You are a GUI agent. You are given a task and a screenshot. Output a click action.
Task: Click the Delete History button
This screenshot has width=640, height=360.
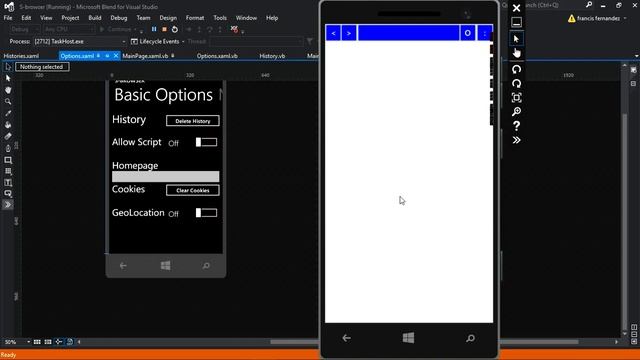tap(193, 121)
